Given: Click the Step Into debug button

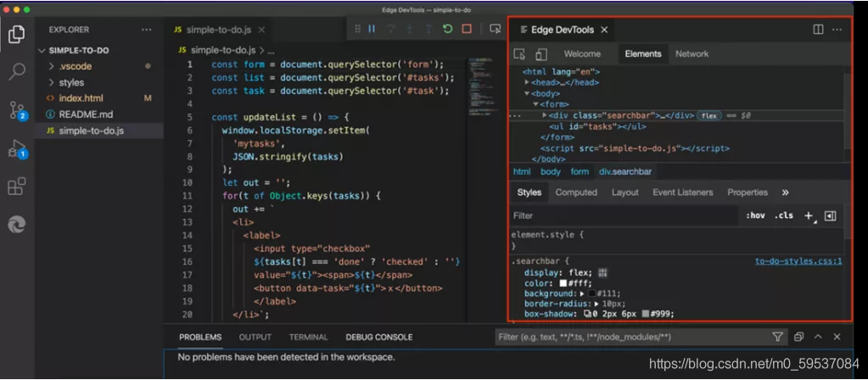Looking at the screenshot, I should tap(410, 29).
